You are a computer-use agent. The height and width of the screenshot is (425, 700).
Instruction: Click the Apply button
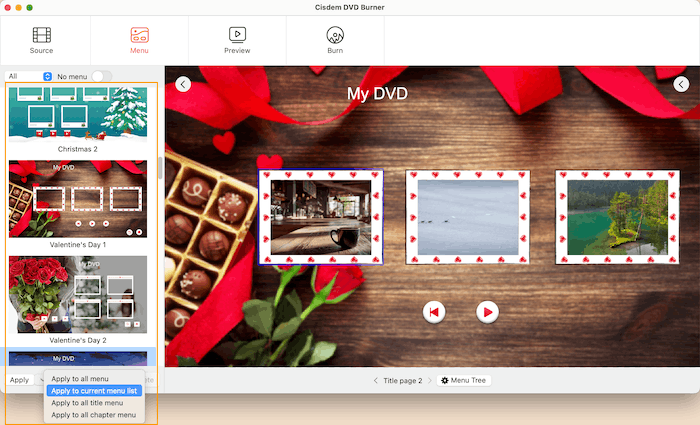pos(19,380)
